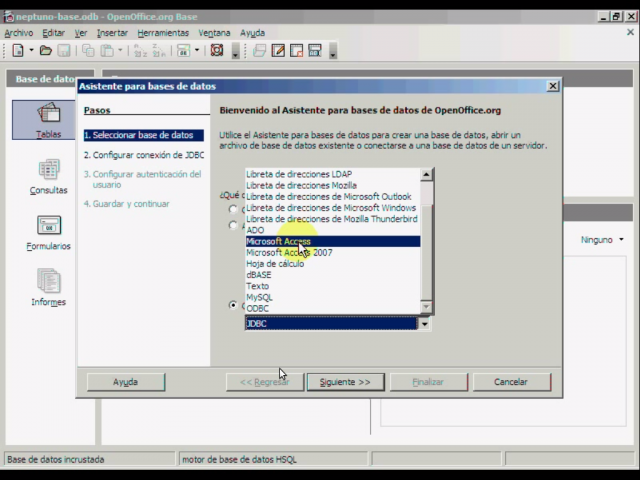The width and height of the screenshot is (640, 480).
Task: Click the Save diskette icon
Action: pyautogui.click(x=64, y=51)
